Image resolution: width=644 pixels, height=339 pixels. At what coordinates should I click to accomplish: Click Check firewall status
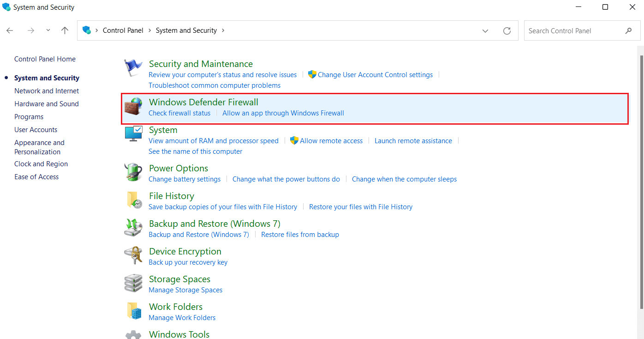coord(179,113)
